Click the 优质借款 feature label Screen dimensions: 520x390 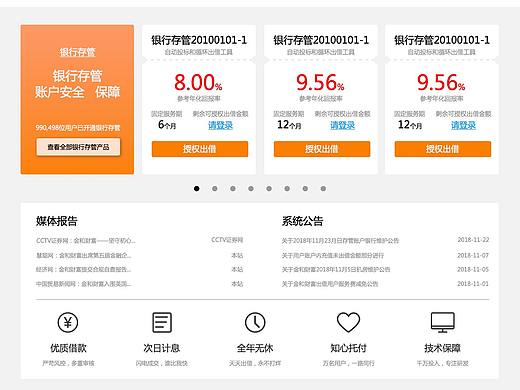pos(68,348)
